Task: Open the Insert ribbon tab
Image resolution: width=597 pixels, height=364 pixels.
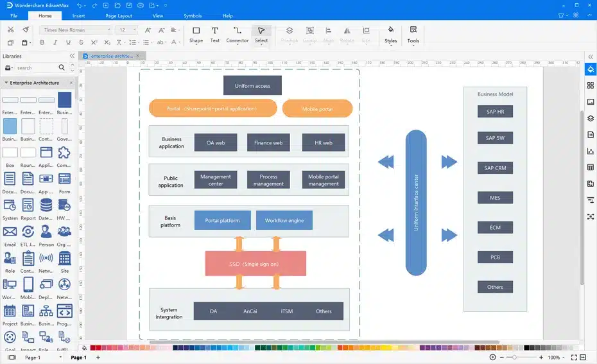Action: pyautogui.click(x=78, y=15)
